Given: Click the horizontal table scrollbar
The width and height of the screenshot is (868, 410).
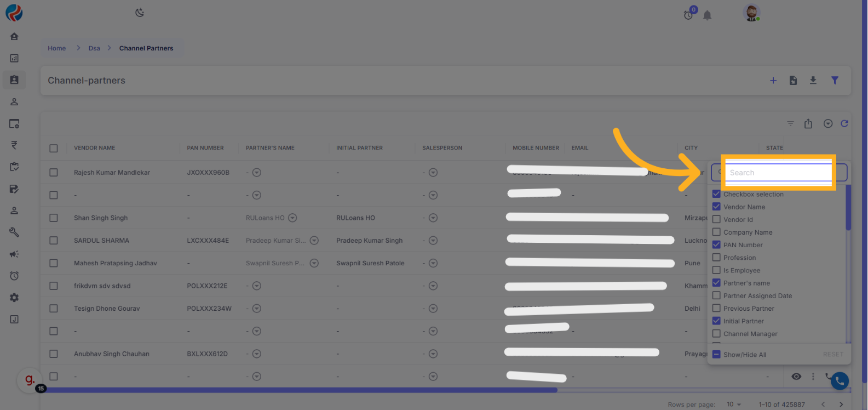Looking at the screenshot, I should pyautogui.click(x=301, y=390).
